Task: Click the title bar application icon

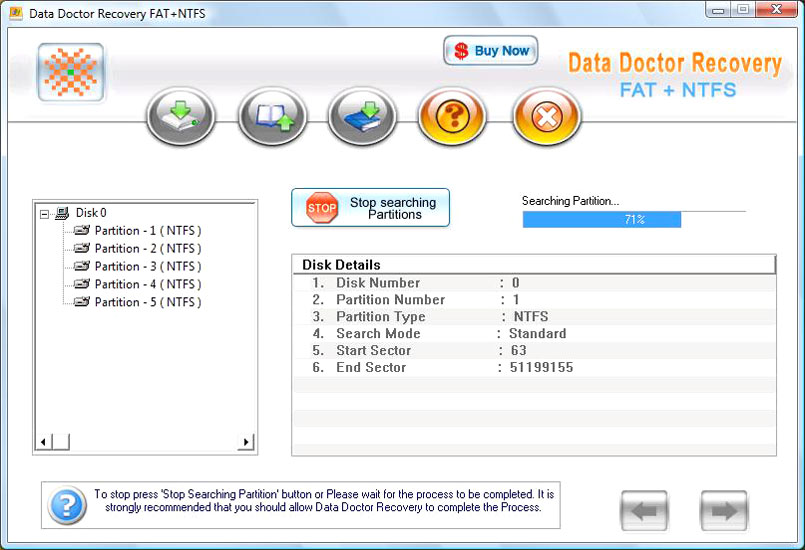Action: [x=16, y=13]
